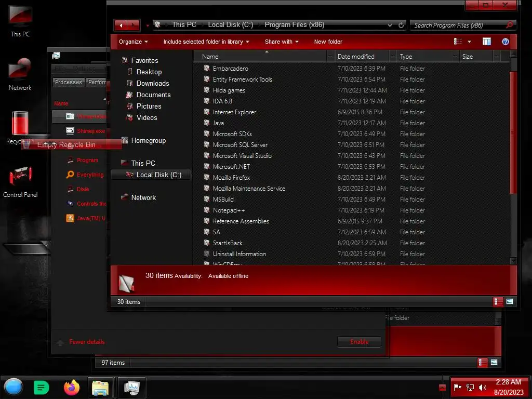Refresh the Program Files (x86) folder view
The width and height of the screenshot is (532, 399).
[x=401, y=25]
